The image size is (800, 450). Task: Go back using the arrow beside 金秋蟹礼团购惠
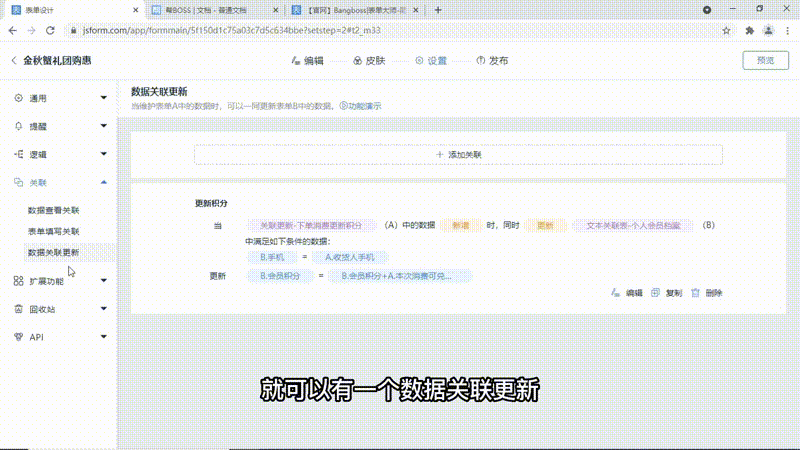pos(13,61)
